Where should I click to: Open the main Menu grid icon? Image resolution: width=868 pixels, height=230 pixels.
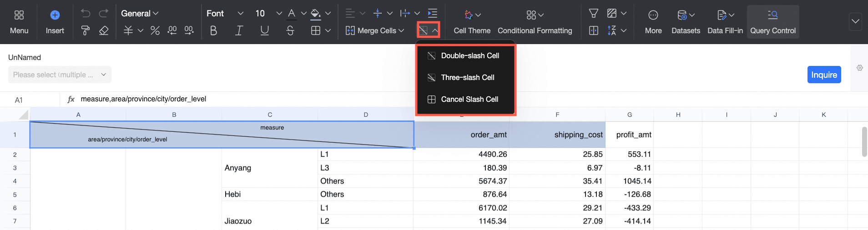[x=19, y=15]
